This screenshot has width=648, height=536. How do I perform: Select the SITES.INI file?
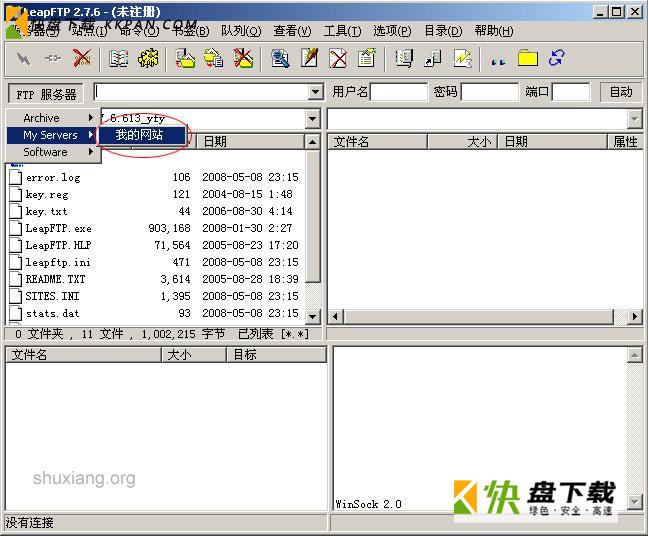52,296
